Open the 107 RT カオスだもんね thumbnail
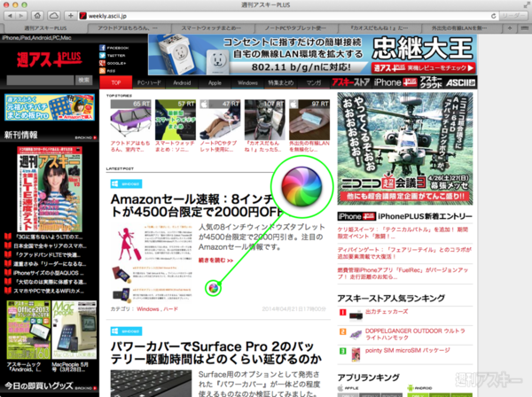 [x=264, y=120]
